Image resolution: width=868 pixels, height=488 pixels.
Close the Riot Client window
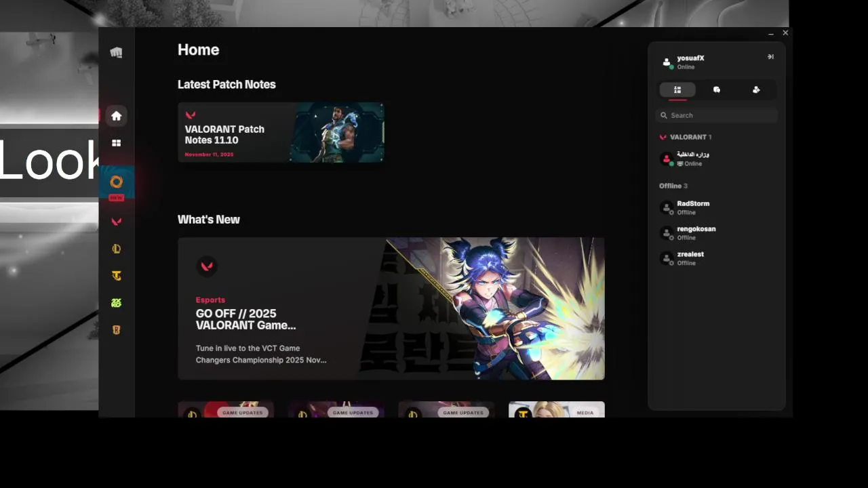[785, 33]
